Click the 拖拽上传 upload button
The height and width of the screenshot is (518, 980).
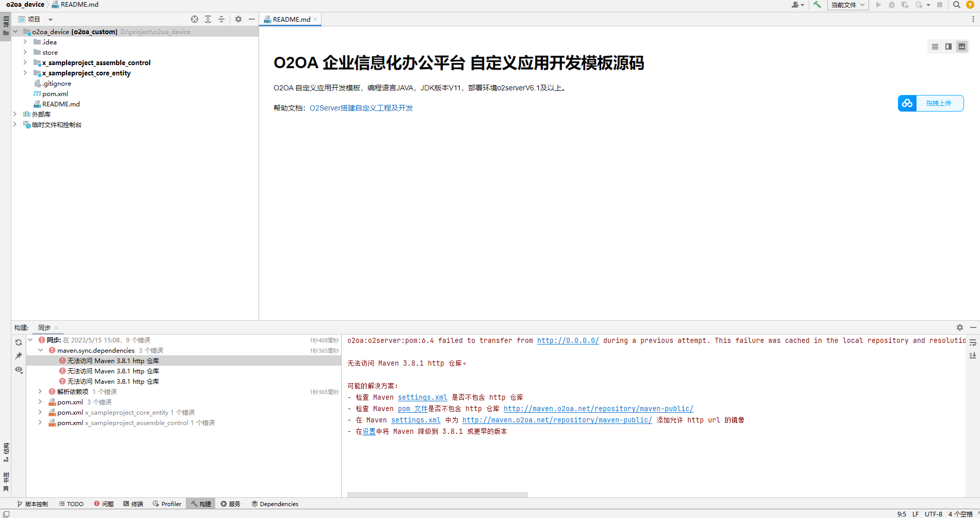click(930, 103)
